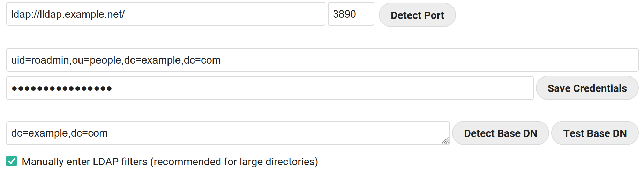The image size is (644, 183).
Task: Click the "3890" port number text
Action: pyautogui.click(x=344, y=14)
